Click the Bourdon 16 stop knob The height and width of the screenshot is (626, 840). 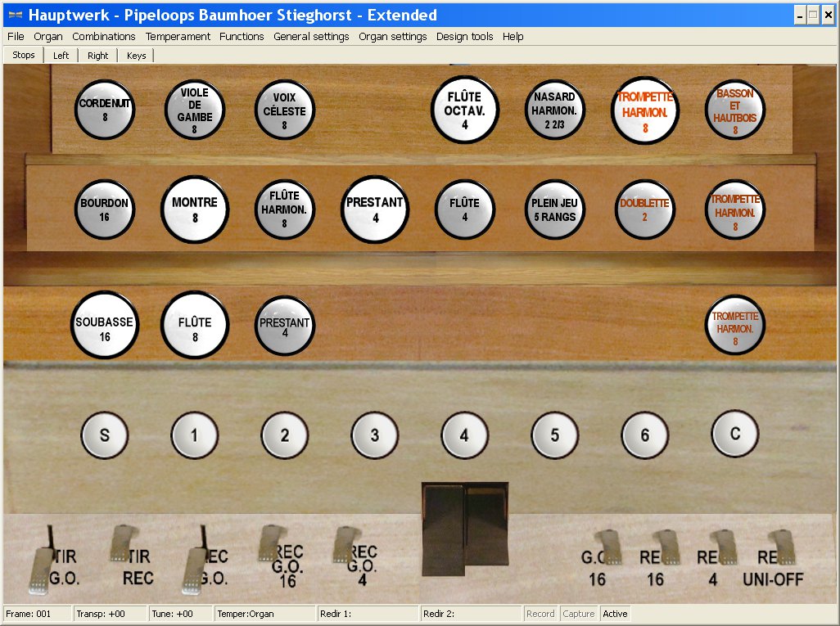(105, 210)
